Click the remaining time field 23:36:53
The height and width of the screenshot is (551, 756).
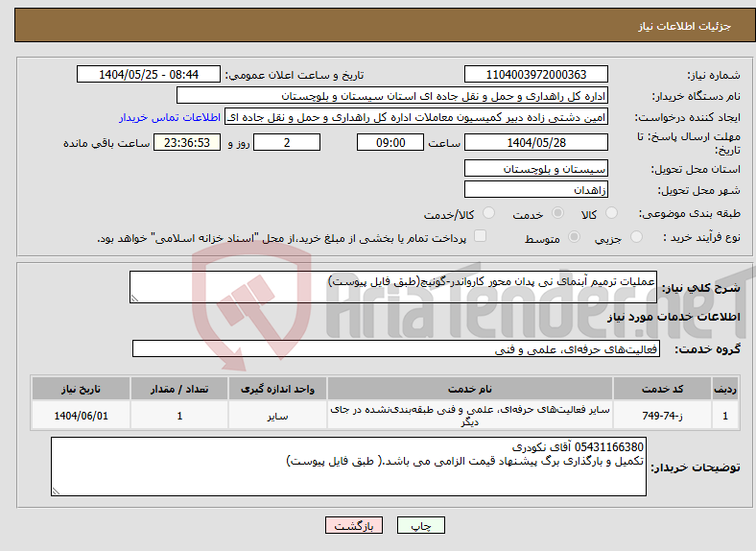tap(187, 142)
